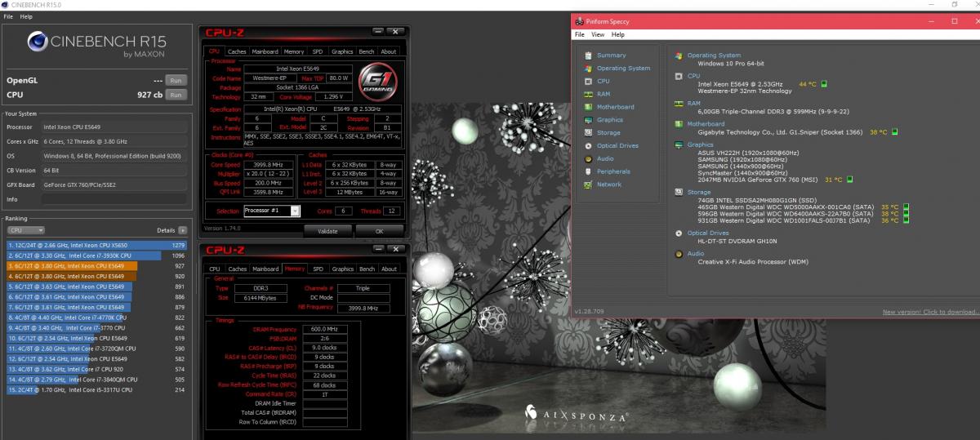Open Storage section in Speccy sidebar

pos(608,133)
